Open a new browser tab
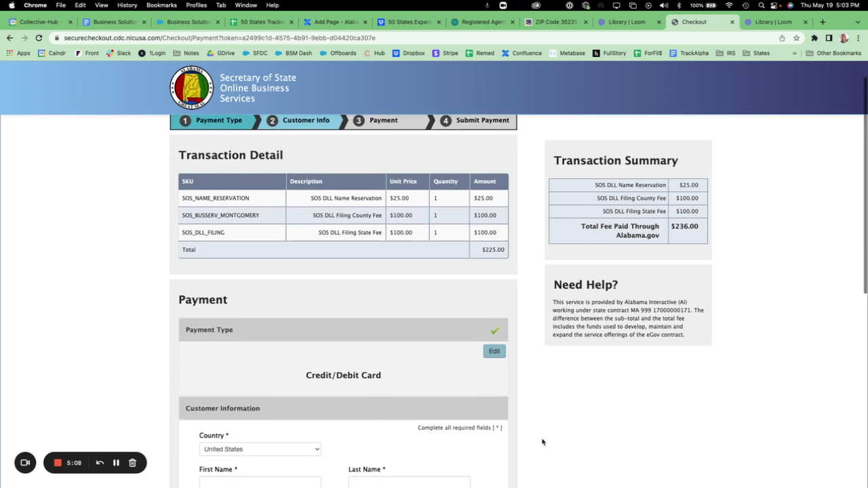The width and height of the screenshot is (868, 488). tap(823, 22)
